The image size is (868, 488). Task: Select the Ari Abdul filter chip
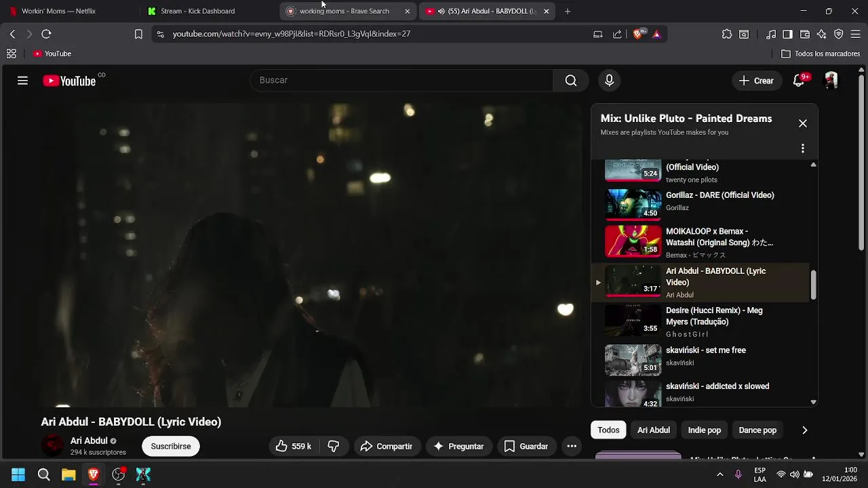coord(654,430)
